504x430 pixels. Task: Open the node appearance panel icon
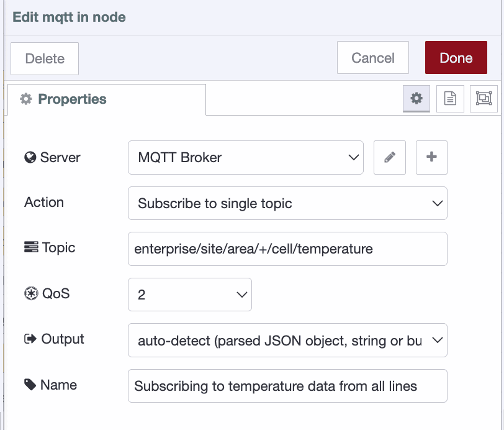[485, 99]
